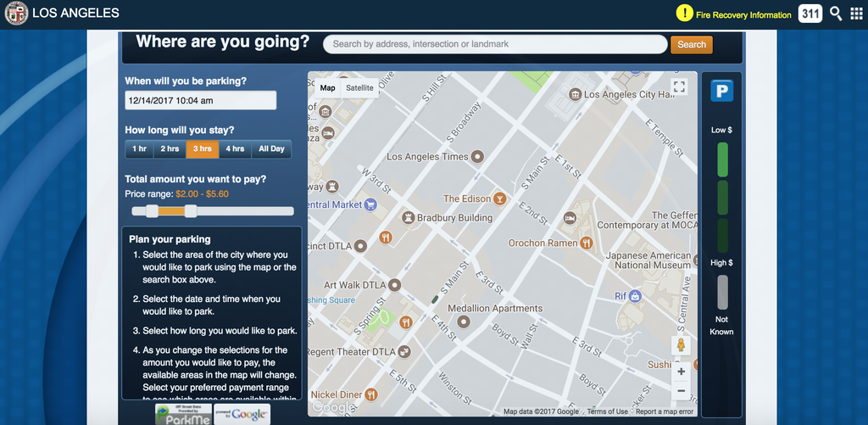Screen dimensions: 868x425
Task: Open the 311 services icon
Action: (810, 14)
